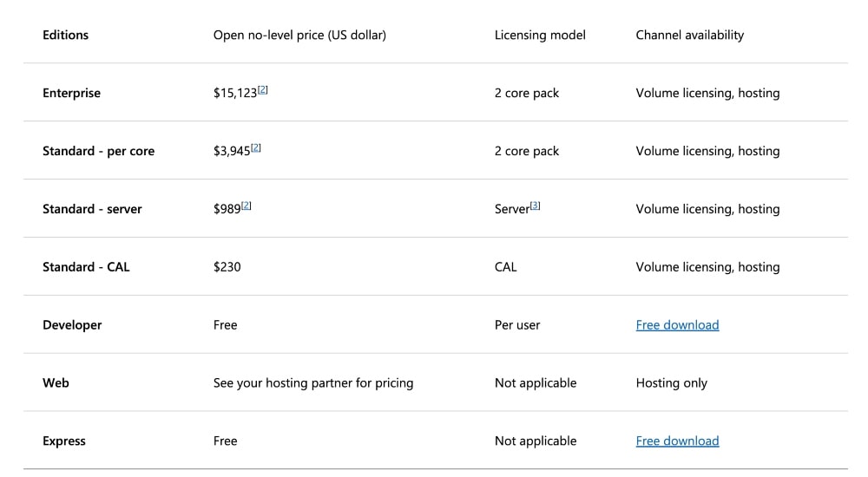Click the Licensing model column header
This screenshot has height=477, width=868.
click(540, 36)
